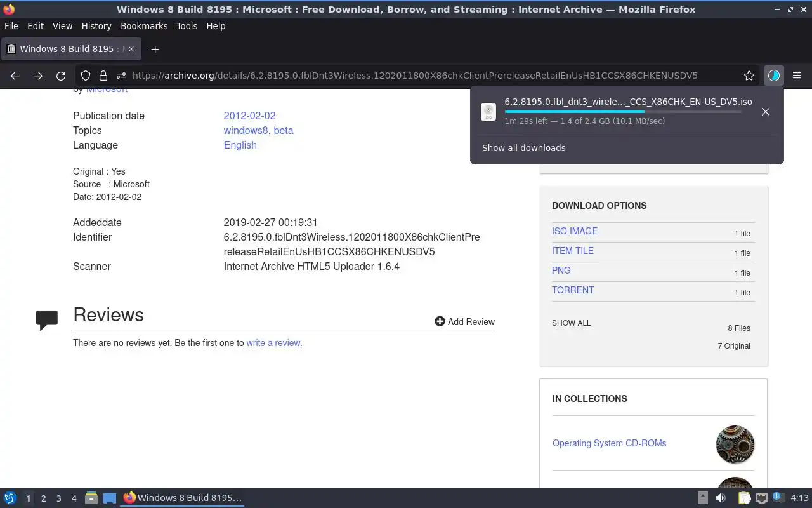Open the volume control in the system tray
The height and width of the screenshot is (508, 812).
point(721,498)
